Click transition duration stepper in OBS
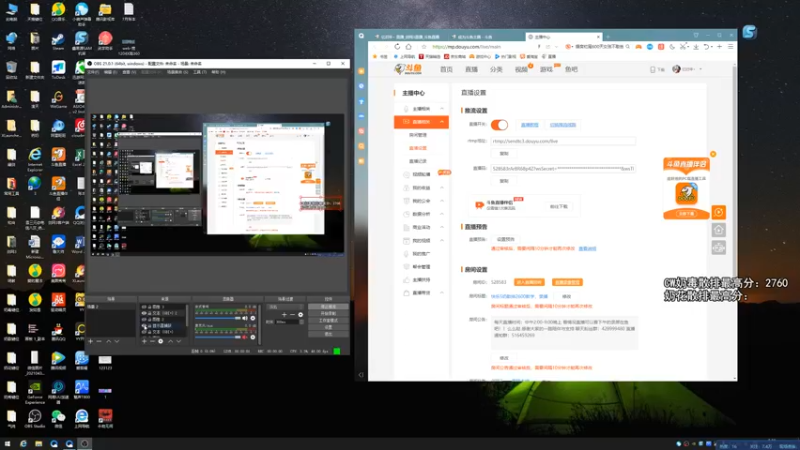The height and width of the screenshot is (450, 800). [302, 322]
